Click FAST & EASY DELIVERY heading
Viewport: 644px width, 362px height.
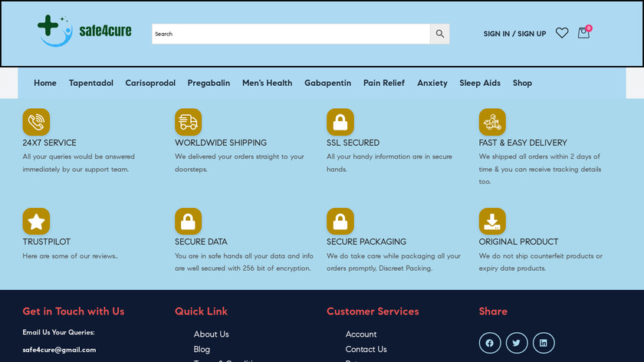coord(522,143)
